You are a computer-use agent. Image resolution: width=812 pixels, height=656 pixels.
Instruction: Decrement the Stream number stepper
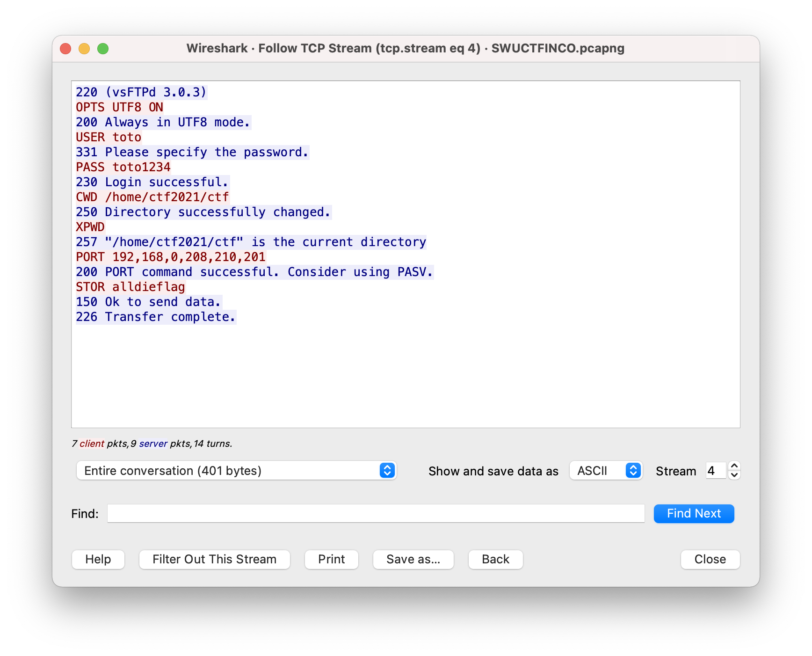pyautogui.click(x=734, y=475)
